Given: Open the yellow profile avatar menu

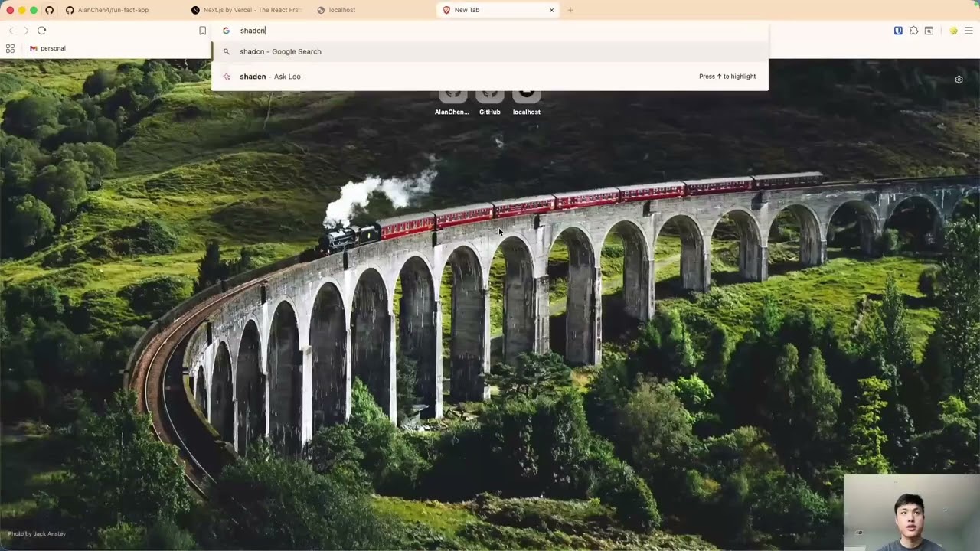Looking at the screenshot, I should tap(953, 31).
